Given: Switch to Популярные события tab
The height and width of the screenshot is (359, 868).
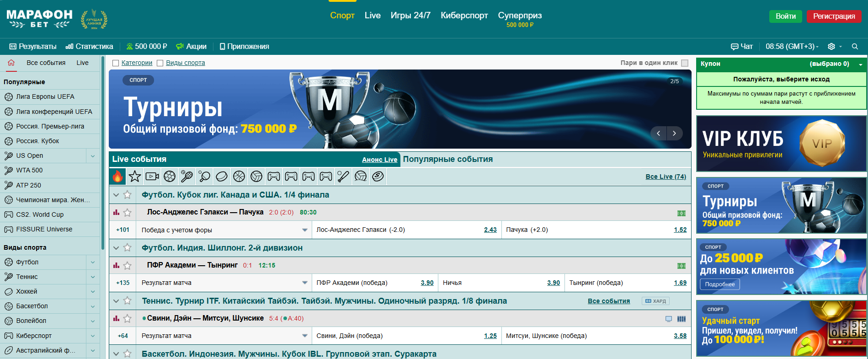Looking at the screenshot, I should tap(447, 159).
